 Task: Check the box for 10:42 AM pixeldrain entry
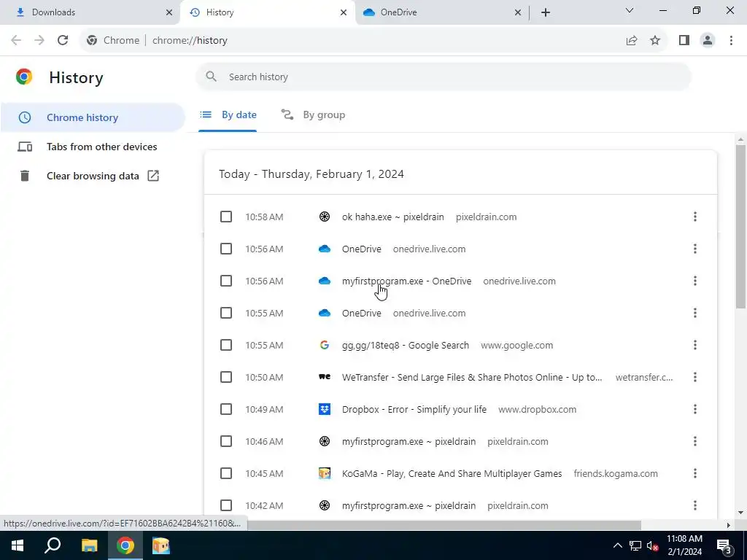pyautogui.click(x=226, y=505)
